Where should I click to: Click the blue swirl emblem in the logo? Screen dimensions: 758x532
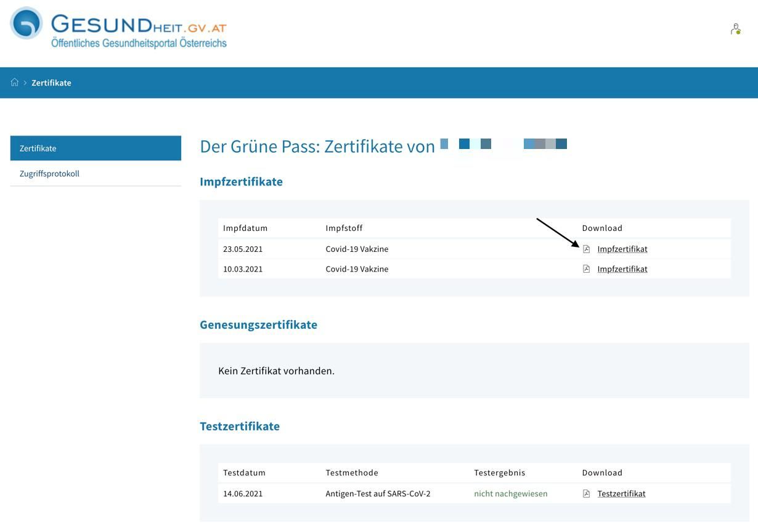coord(25,25)
